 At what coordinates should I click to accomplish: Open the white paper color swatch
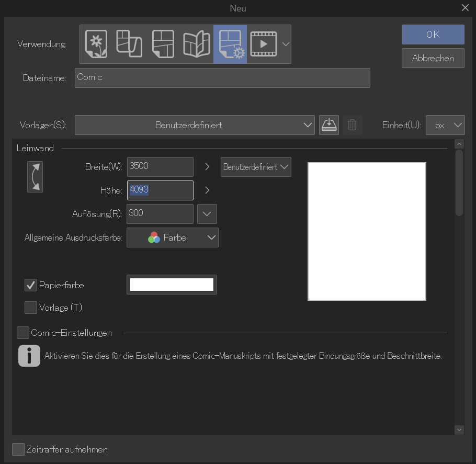click(172, 285)
